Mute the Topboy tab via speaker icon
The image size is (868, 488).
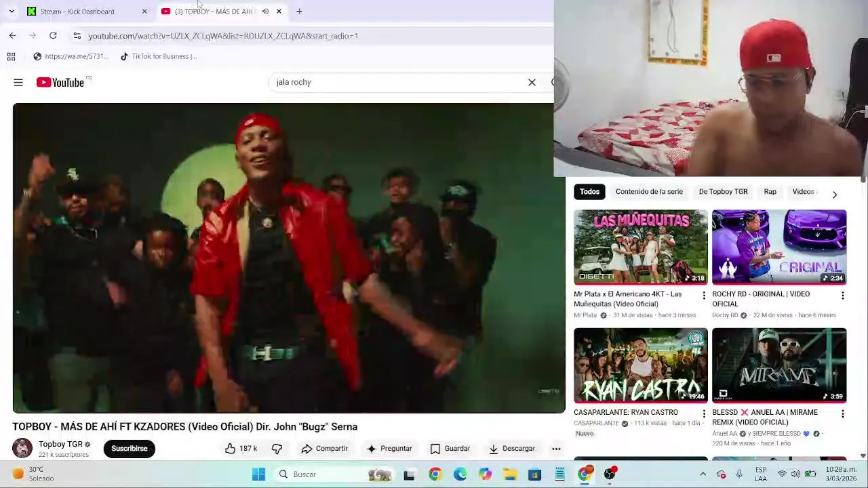[265, 12]
